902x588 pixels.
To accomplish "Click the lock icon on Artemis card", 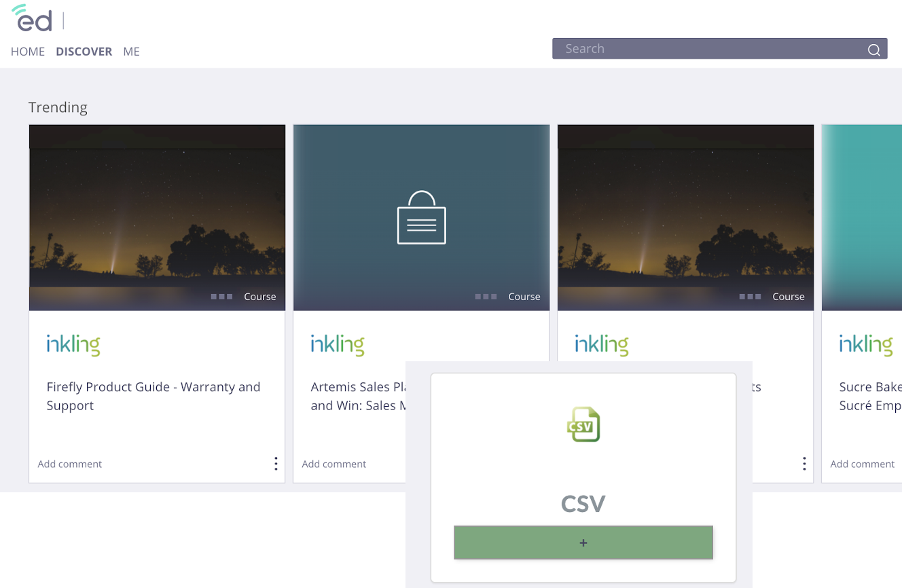I will [421, 217].
